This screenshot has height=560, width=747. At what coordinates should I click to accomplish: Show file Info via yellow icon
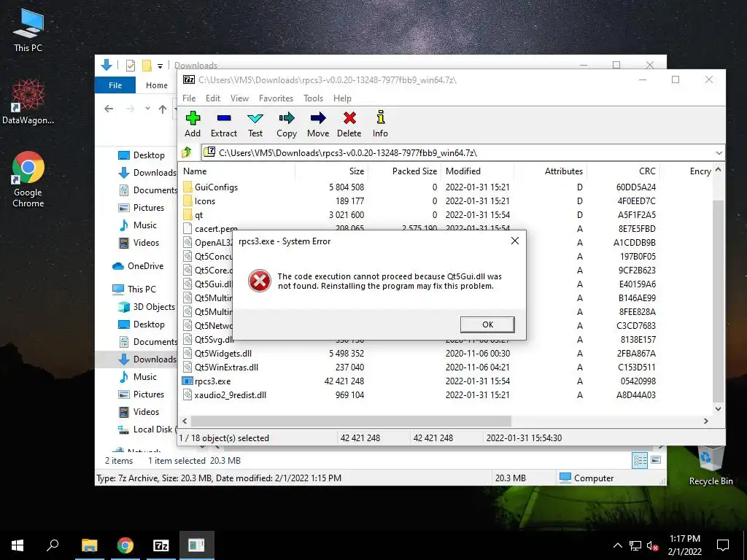click(x=380, y=124)
